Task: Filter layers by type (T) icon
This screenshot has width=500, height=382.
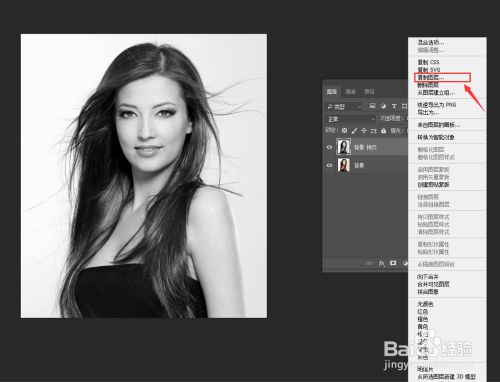Action: [394, 106]
